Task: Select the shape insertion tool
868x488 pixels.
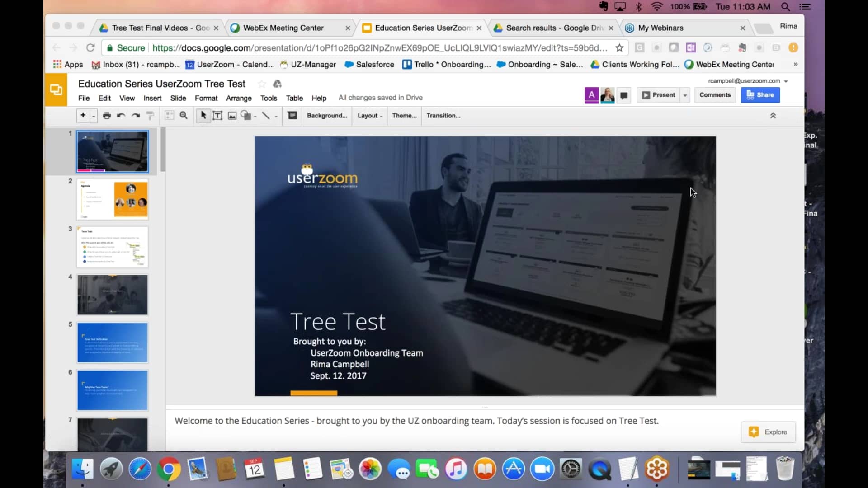Action: click(246, 116)
